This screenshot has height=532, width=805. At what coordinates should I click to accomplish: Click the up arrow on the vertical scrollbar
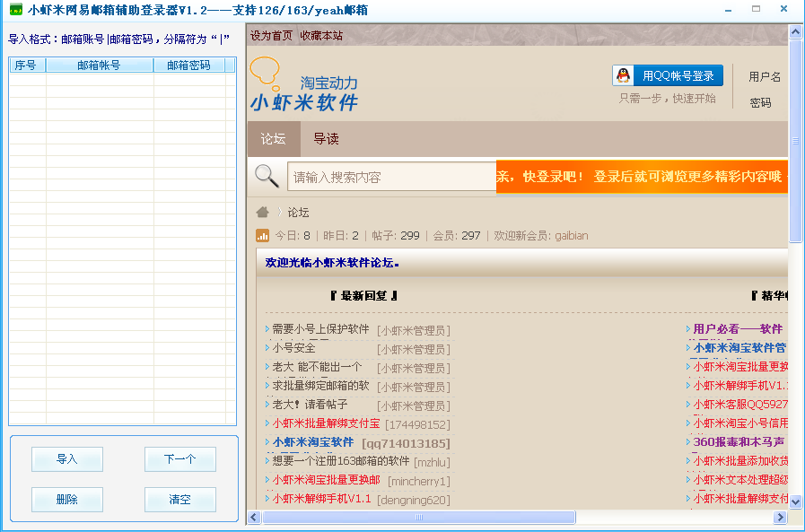793,31
